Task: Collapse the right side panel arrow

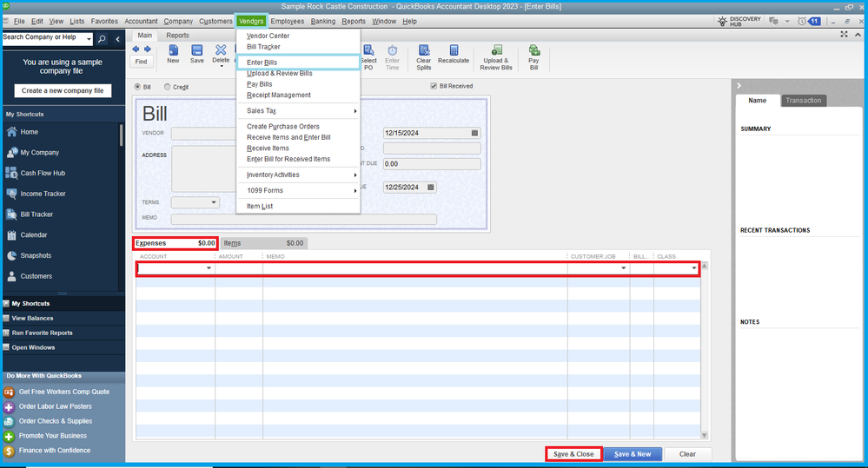Action: click(739, 86)
